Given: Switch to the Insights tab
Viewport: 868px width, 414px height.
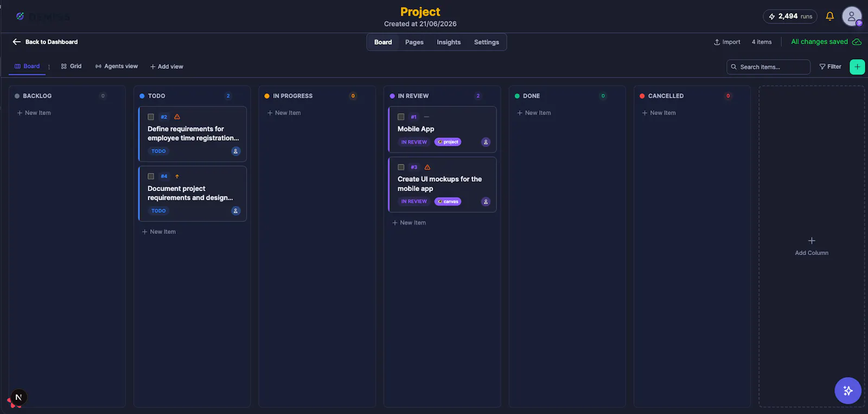Looking at the screenshot, I should coord(449,42).
